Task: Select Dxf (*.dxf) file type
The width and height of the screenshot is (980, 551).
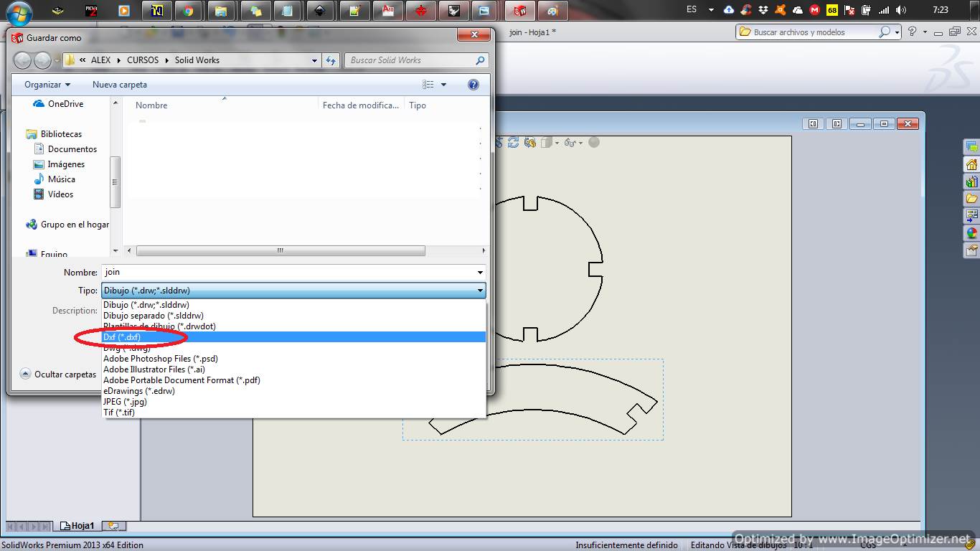Action: tap(293, 337)
